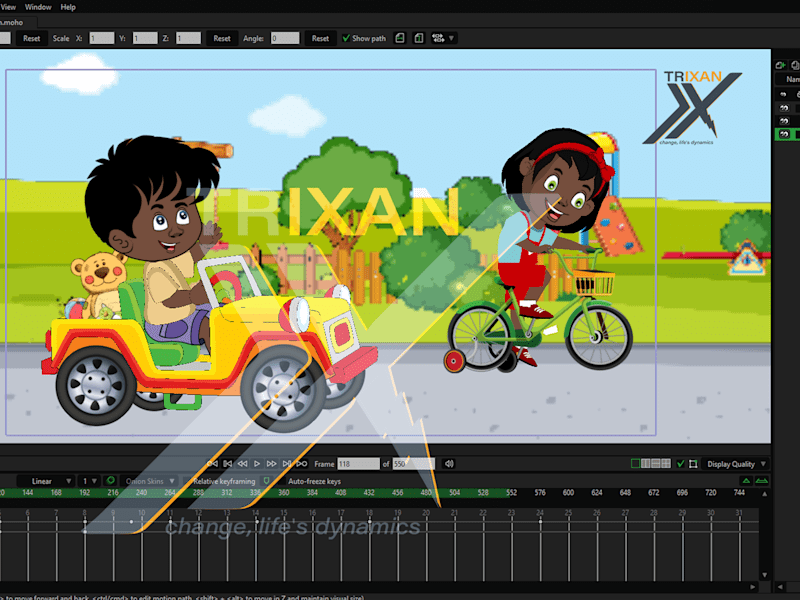Toggle the green checkmark next to view layouts
Screen dimensions: 800x600
681,464
